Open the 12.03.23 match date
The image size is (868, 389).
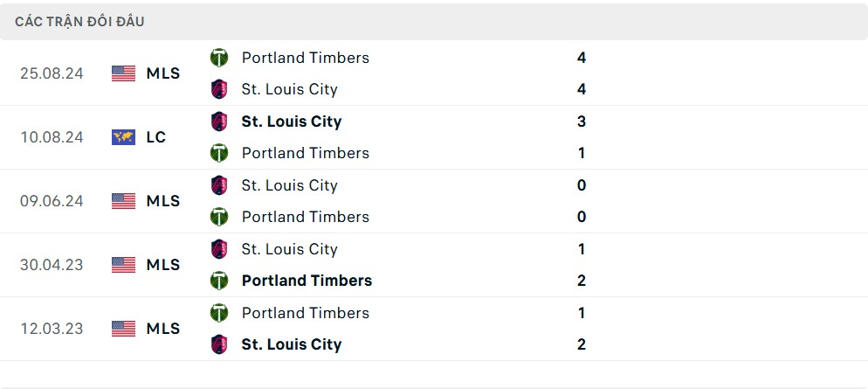(x=52, y=329)
